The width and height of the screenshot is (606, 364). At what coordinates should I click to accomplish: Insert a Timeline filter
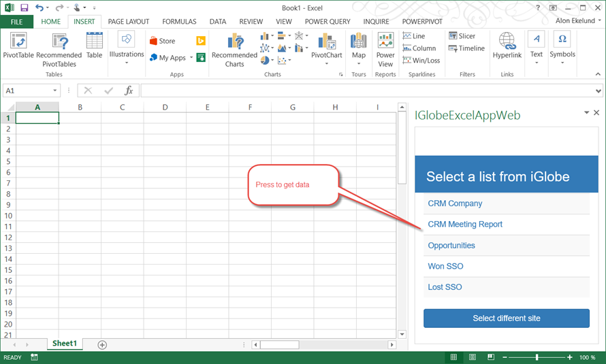click(x=466, y=48)
